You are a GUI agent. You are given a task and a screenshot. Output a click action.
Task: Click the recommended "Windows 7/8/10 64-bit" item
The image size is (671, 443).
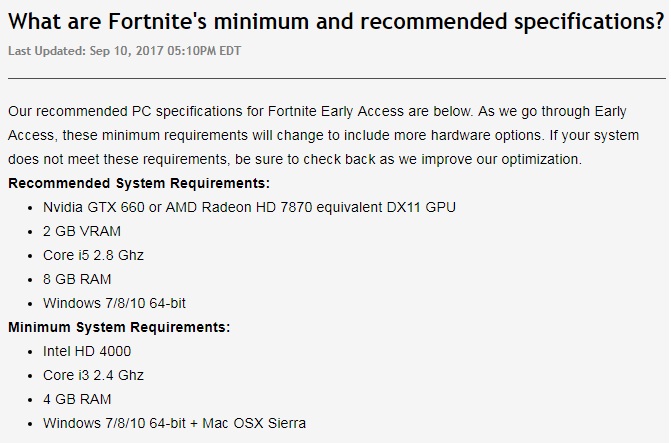click(x=116, y=303)
